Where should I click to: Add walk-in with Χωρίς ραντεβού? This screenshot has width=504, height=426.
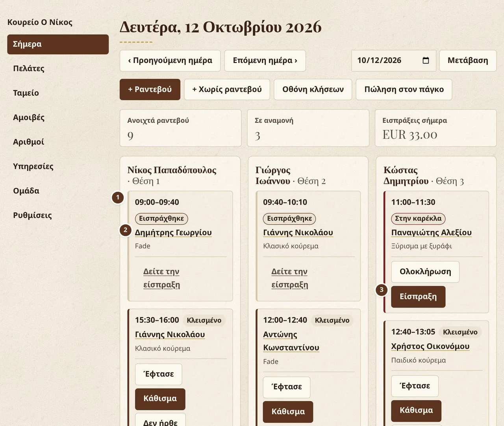click(227, 89)
